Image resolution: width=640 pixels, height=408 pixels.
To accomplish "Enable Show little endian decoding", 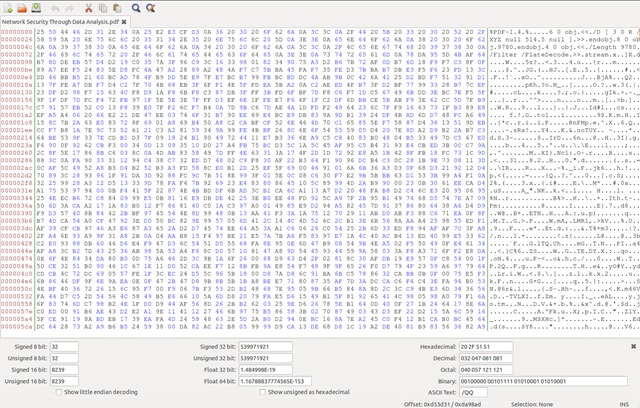I will click(x=59, y=392).
